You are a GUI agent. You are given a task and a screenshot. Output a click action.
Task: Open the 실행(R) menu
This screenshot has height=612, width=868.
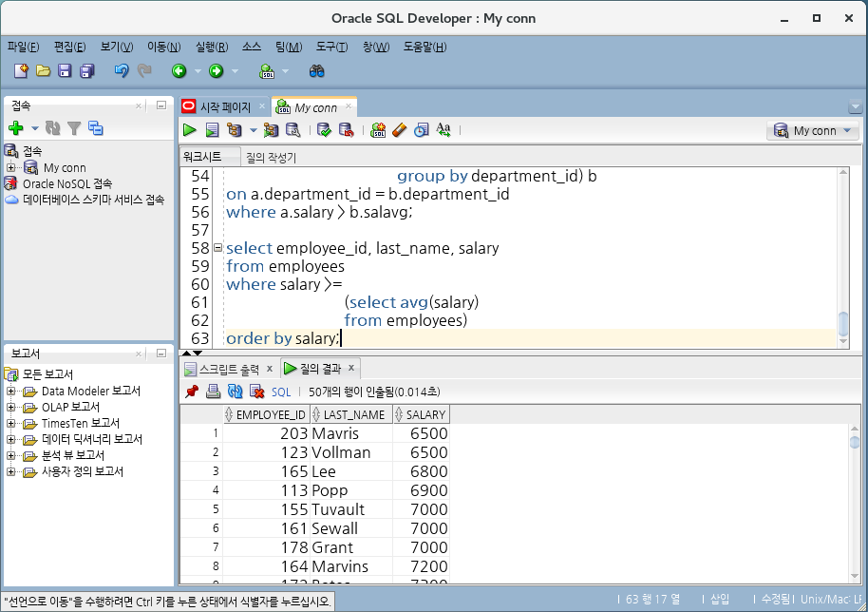(212, 48)
